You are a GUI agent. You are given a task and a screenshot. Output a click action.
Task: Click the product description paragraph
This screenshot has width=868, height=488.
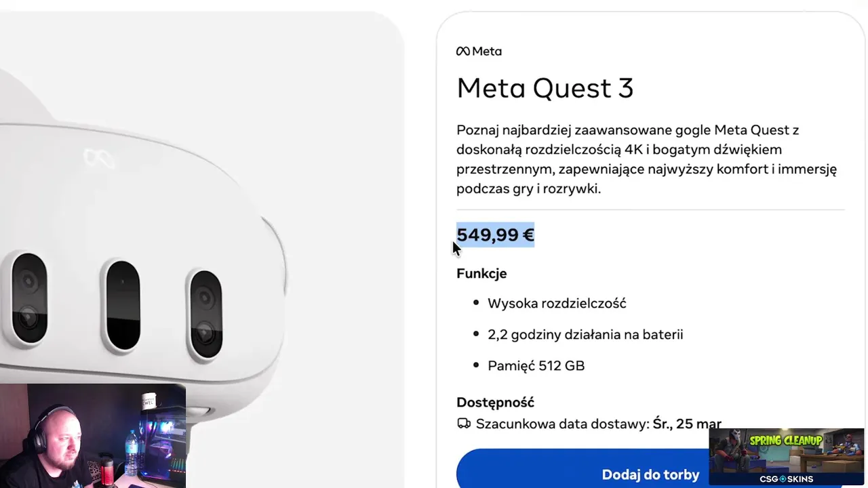[646, 159]
